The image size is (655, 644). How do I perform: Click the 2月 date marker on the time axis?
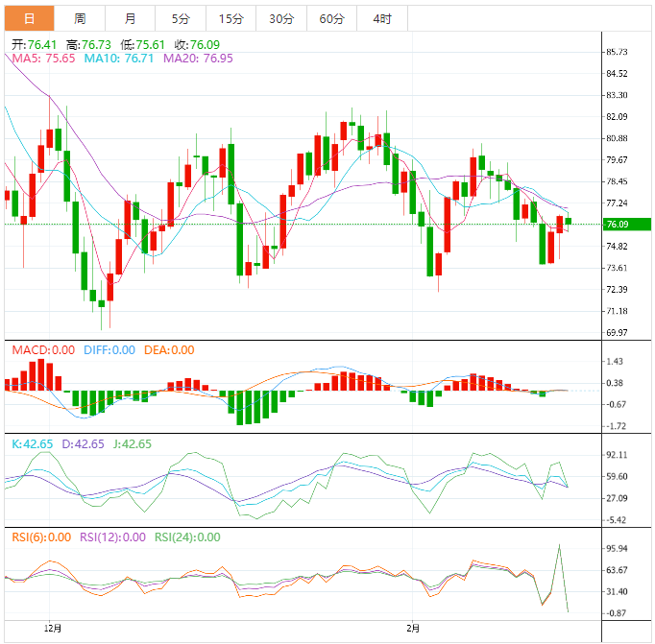414,629
